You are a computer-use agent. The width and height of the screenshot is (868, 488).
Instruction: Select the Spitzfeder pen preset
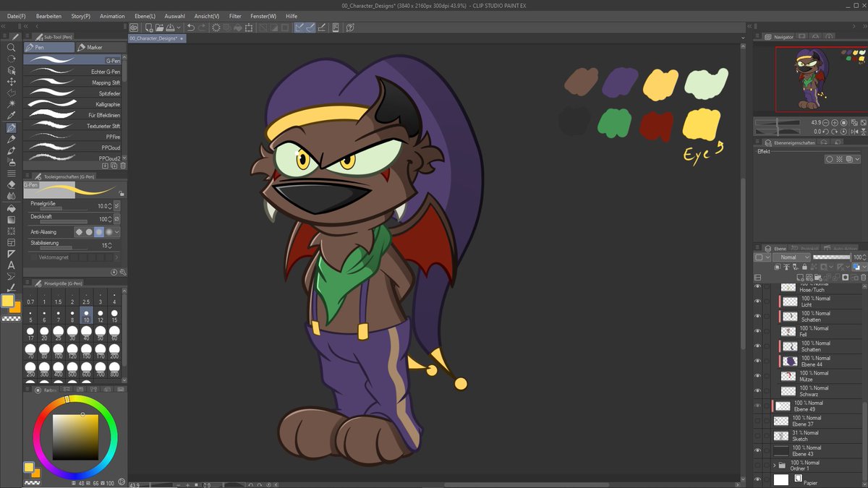(x=72, y=93)
